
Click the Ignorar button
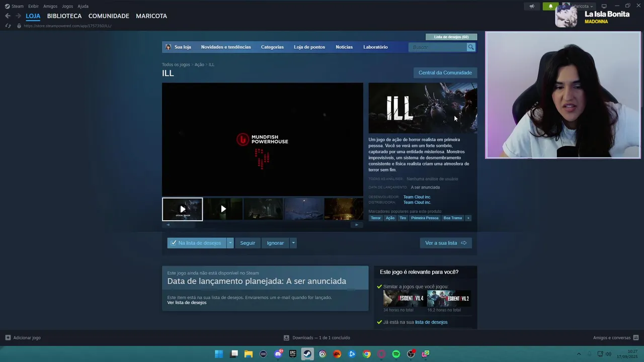point(275,243)
